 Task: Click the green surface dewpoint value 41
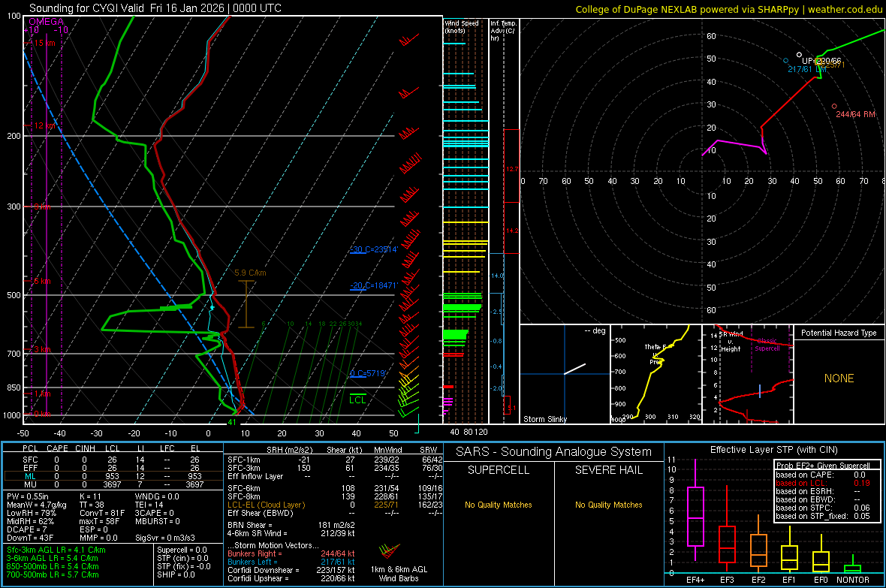[x=232, y=422]
